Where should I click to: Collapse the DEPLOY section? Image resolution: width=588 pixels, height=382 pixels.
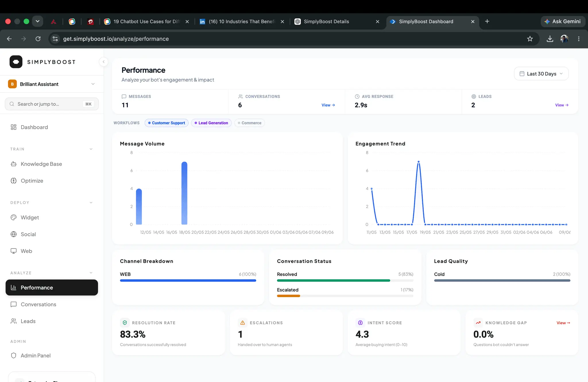[91, 202]
